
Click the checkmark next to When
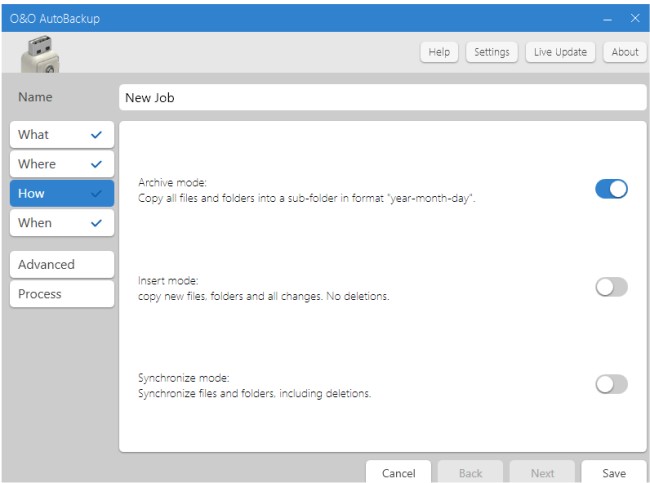[96, 223]
